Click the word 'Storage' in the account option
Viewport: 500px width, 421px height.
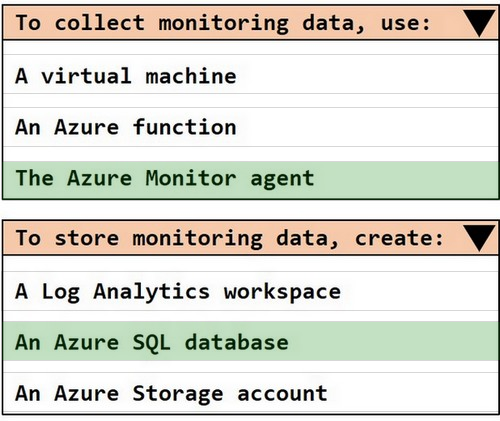(x=178, y=394)
